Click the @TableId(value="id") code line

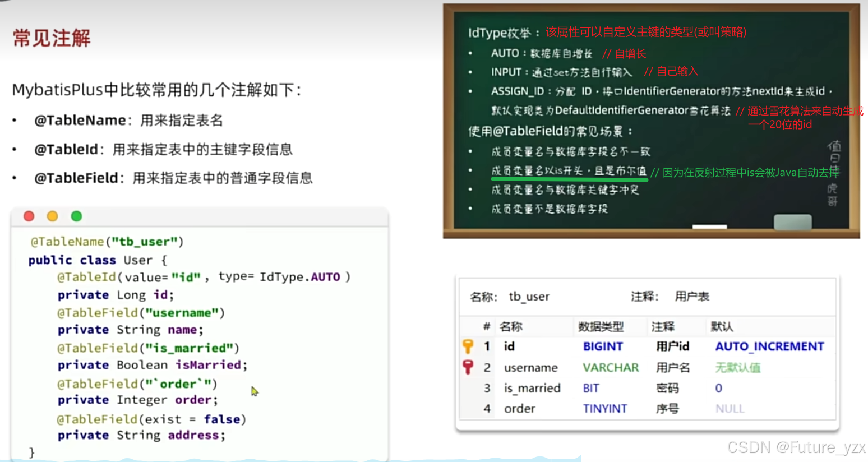204,277
